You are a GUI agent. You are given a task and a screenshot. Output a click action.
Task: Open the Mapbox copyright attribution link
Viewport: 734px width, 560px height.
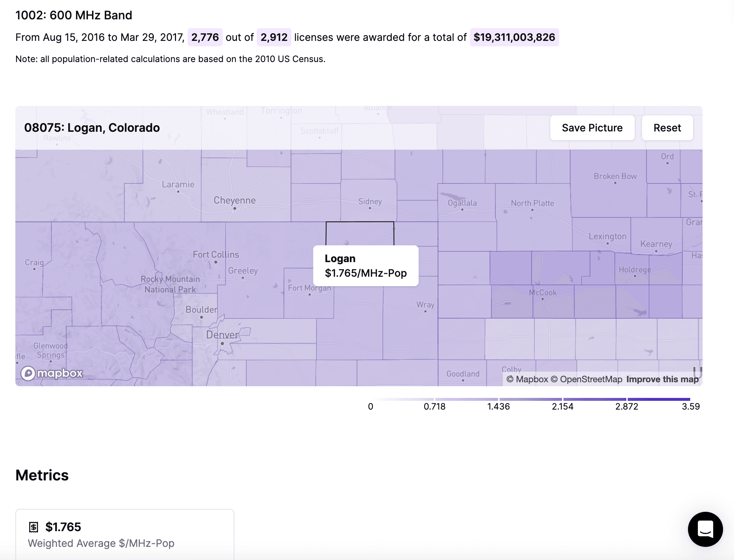click(x=527, y=379)
